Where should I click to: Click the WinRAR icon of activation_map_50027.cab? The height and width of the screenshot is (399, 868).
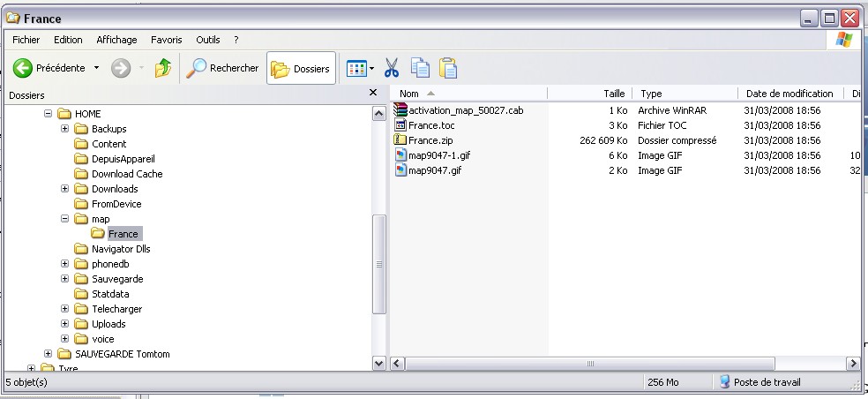pos(400,109)
